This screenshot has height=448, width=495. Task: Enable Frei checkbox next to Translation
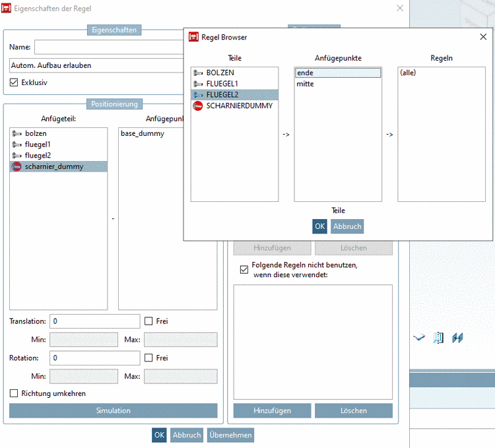coord(148,321)
